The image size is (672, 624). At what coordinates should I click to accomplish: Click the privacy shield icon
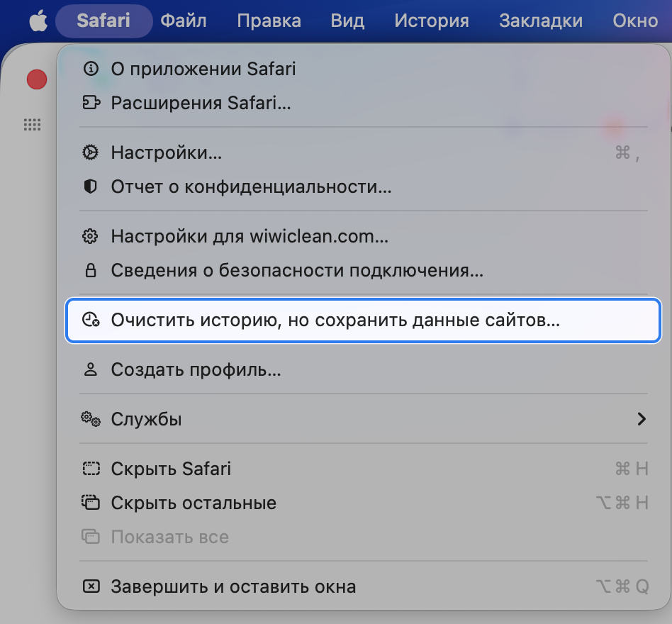tap(91, 187)
